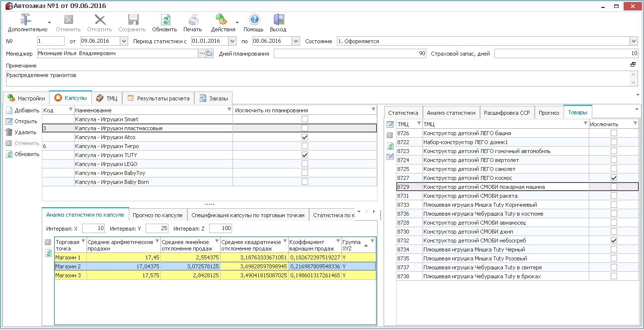Check Исключить for Плюшевая игрушка Чебурашка Tuty в брюках
The height and width of the screenshot is (330, 644).
tap(614, 276)
